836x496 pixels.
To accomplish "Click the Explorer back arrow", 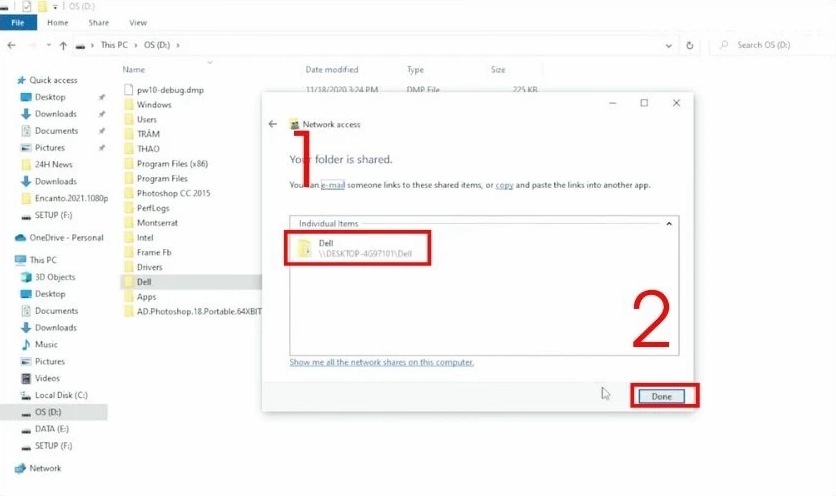I will (x=12, y=45).
